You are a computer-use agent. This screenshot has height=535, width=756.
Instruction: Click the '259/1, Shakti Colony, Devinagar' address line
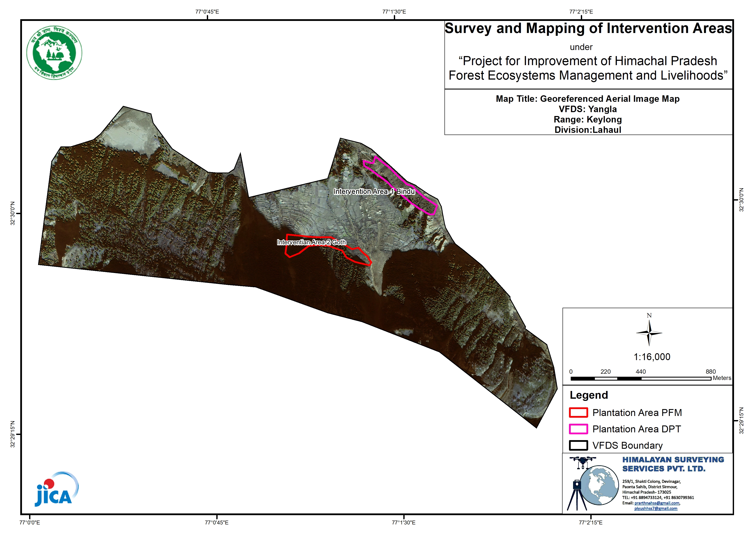pyautogui.click(x=651, y=482)
